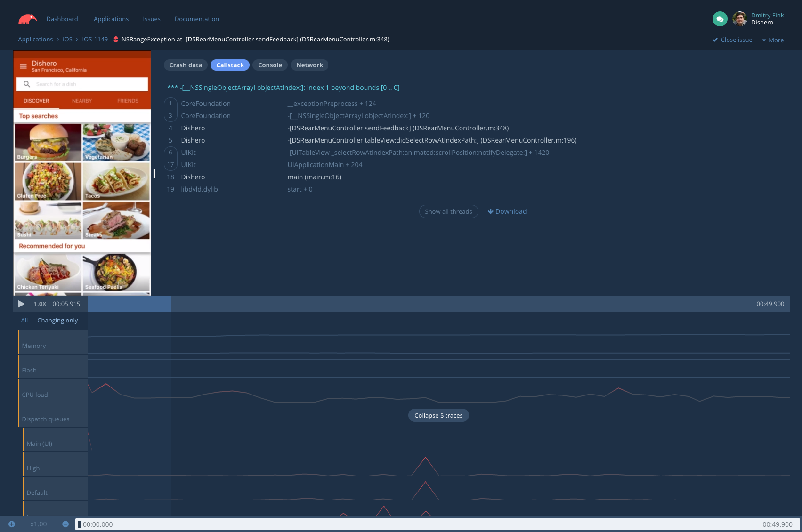Open the More dropdown menu
The image size is (802, 532).
point(773,40)
